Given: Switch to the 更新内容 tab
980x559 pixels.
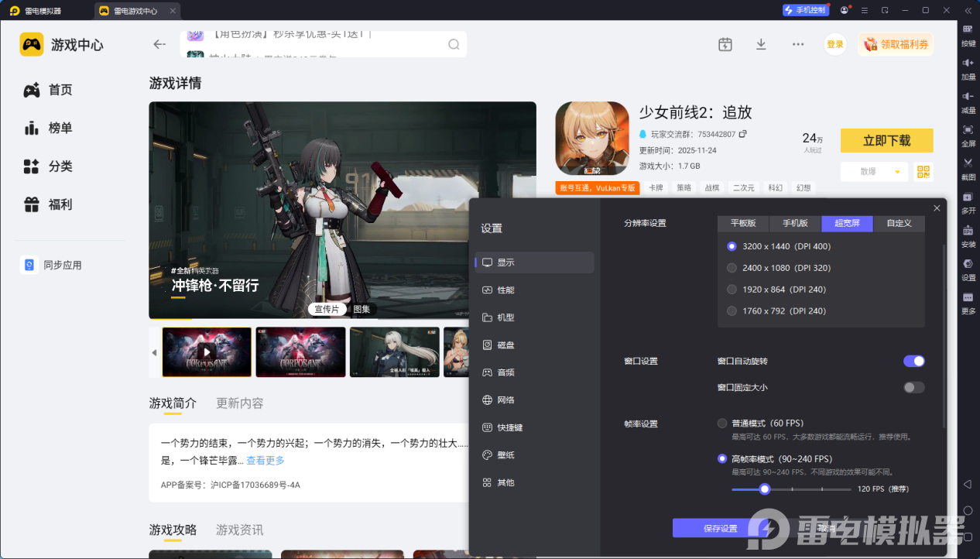Looking at the screenshot, I should pos(239,403).
